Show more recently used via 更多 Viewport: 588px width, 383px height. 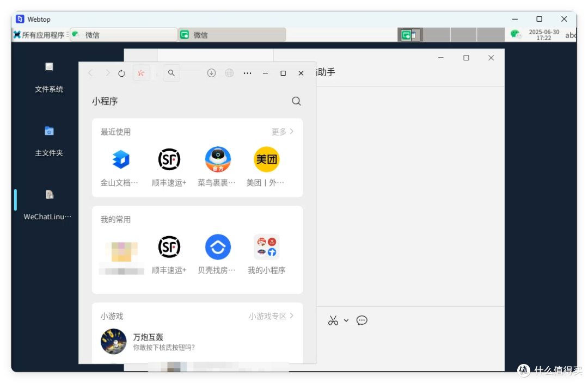[283, 132]
